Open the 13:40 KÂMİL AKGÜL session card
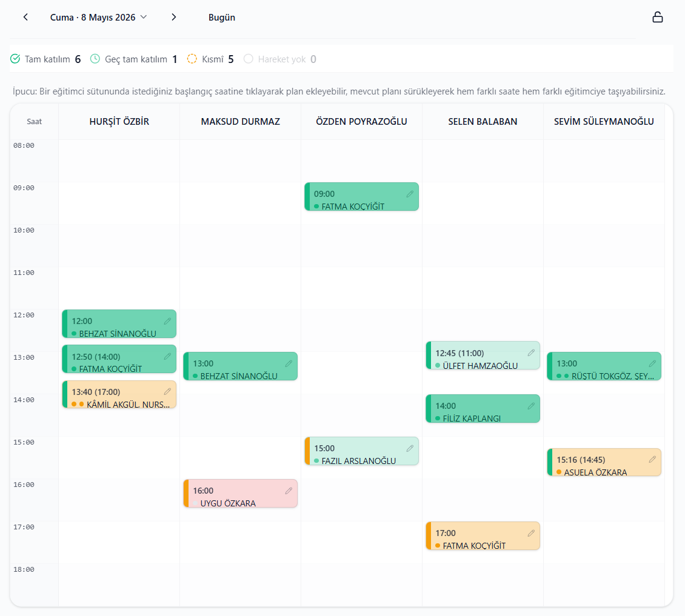Screen dimensions: 685x616 point(119,394)
